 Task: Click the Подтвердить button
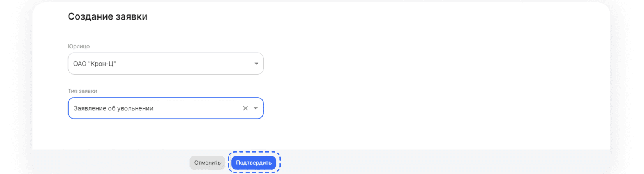tap(254, 163)
